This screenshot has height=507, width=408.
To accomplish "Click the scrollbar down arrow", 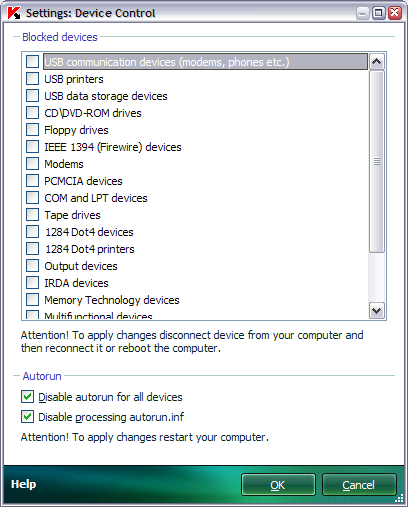I will (377, 311).
